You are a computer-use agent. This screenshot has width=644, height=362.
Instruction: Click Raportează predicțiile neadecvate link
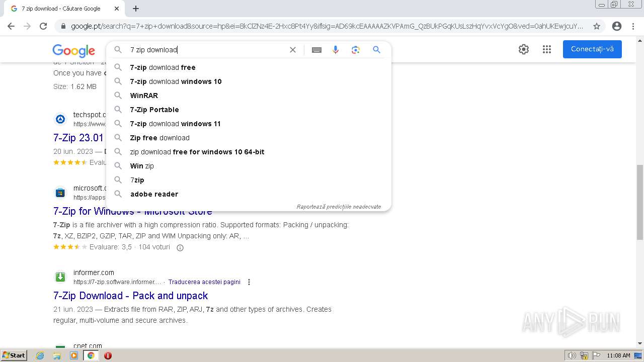click(x=339, y=207)
